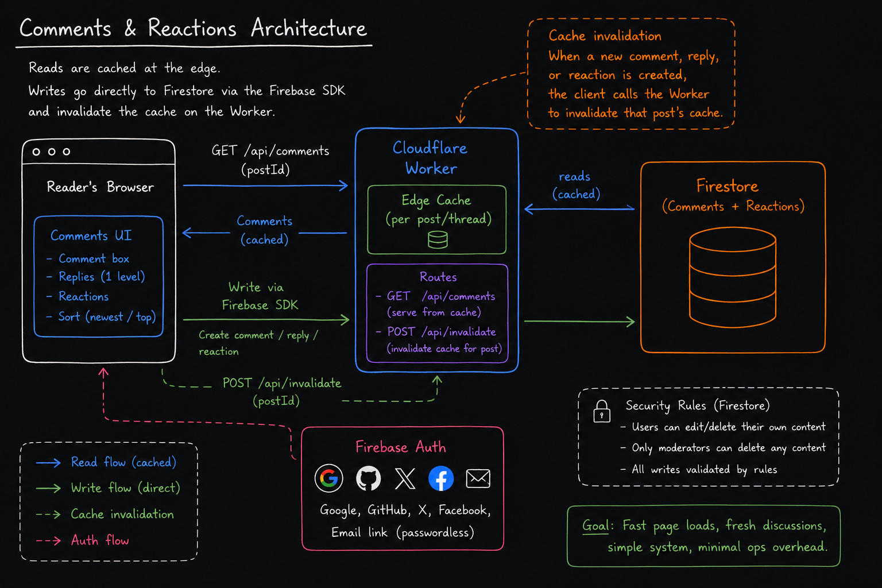Click 'and invalidate the cache on the Worker.' line
882x588 pixels.
pos(152,111)
